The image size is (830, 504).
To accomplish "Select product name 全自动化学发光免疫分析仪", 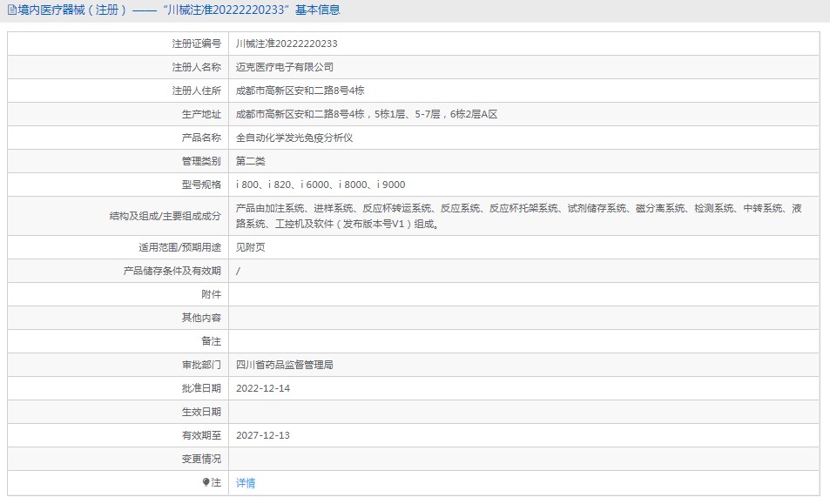I will coord(294,138).
